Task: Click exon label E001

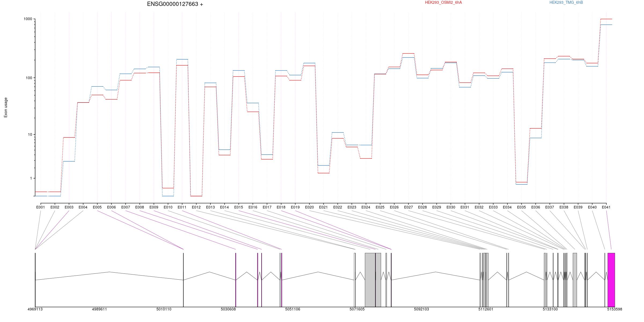Action: click(41, 207)
